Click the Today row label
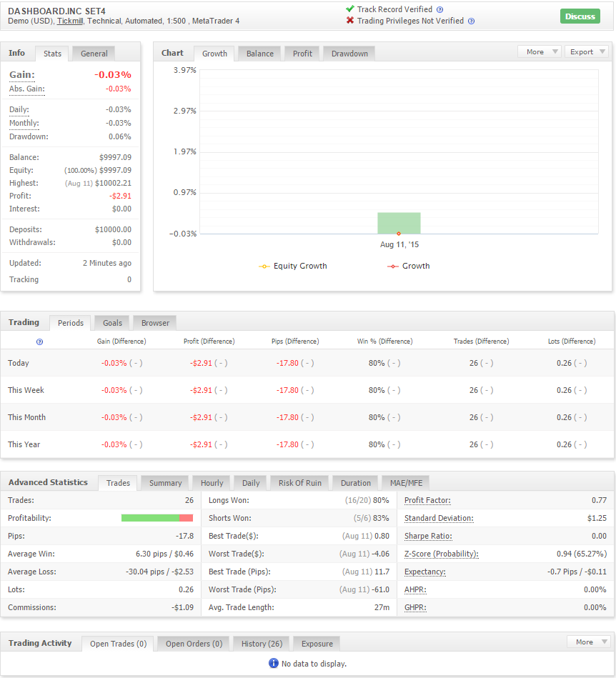 click(x=18, y=363)
